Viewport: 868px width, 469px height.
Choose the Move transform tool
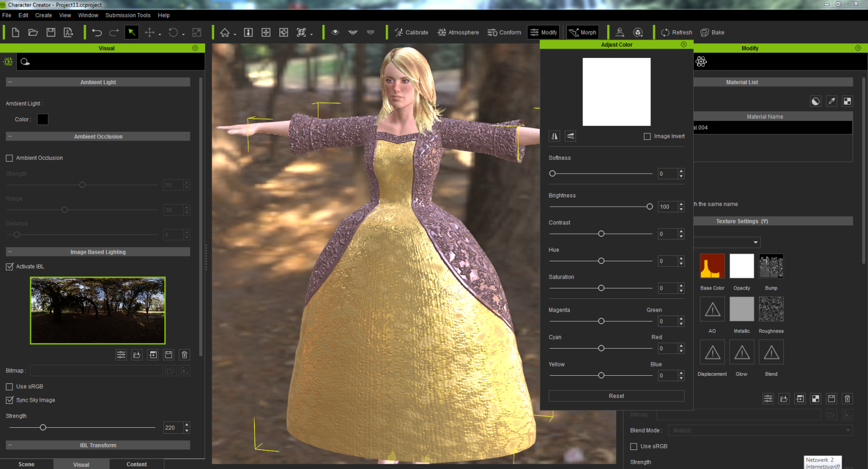[x=150, y=33]
